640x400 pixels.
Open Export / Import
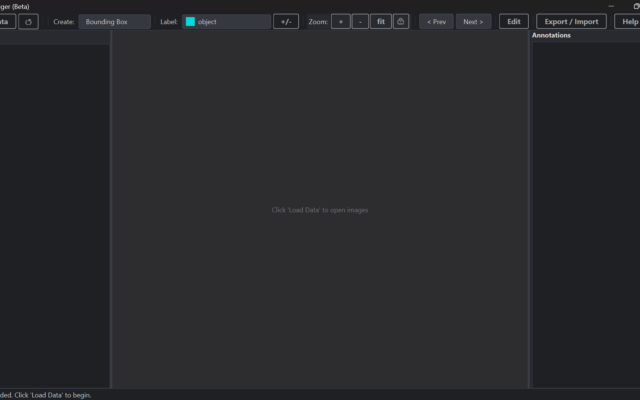pyautogui.click(x=571, y=22)
